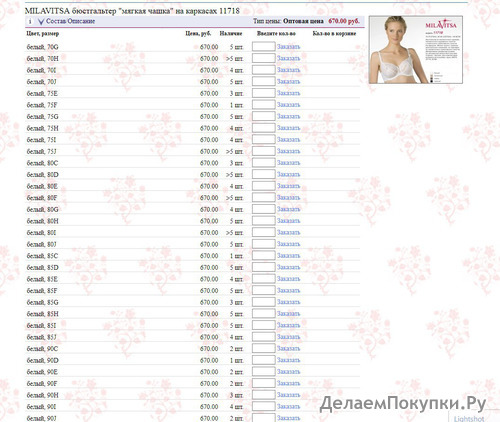Click quantity field for белый, 90C

point(264,348)
